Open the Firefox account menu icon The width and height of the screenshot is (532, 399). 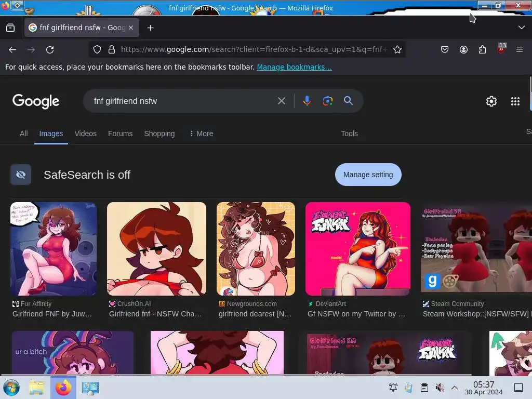pos(463,49)
